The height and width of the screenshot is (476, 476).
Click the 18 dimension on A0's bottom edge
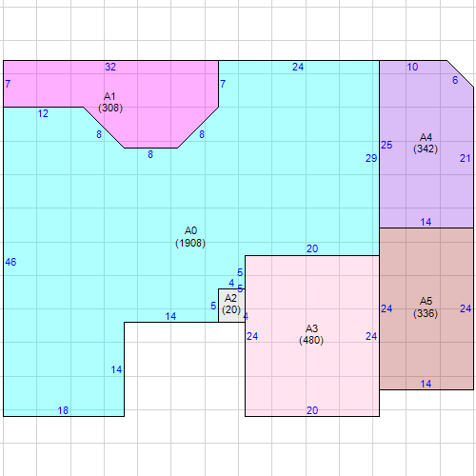coord(63,410)
